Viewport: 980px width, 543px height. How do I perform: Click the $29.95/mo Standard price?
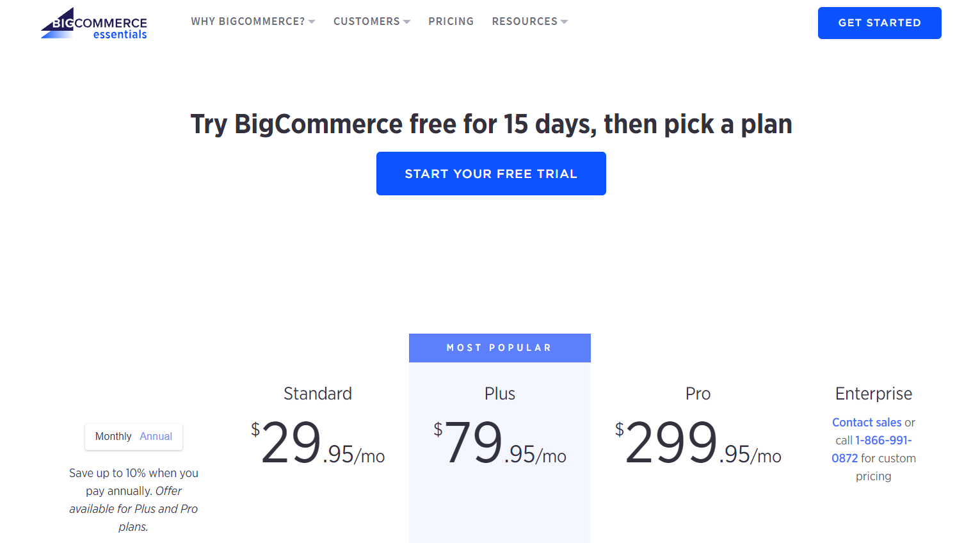tap(318, 442)
